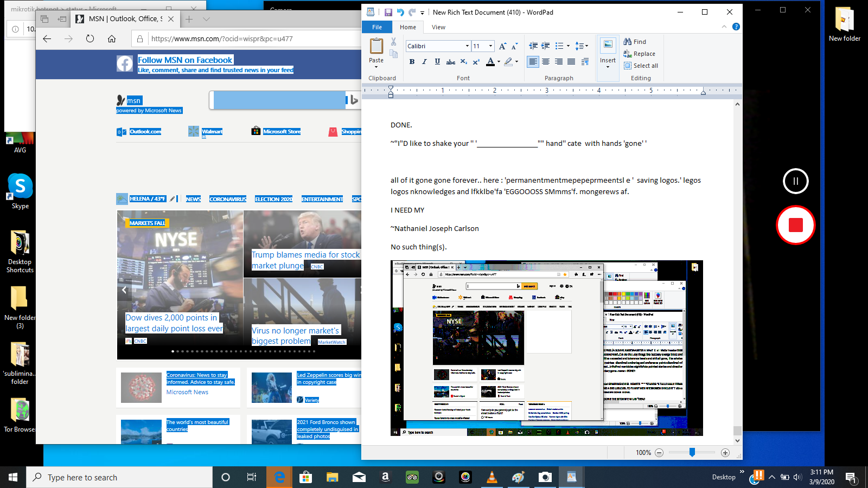Click the embedded screenshot image in document
The width and height of the screenshot is (868, 488).
547,348
